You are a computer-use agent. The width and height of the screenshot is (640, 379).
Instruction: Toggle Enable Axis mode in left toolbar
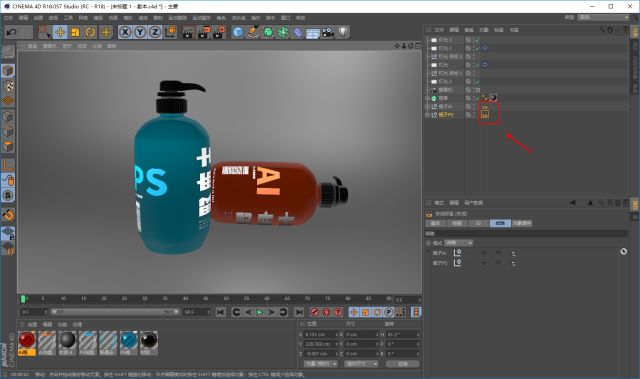pos(8,165)
